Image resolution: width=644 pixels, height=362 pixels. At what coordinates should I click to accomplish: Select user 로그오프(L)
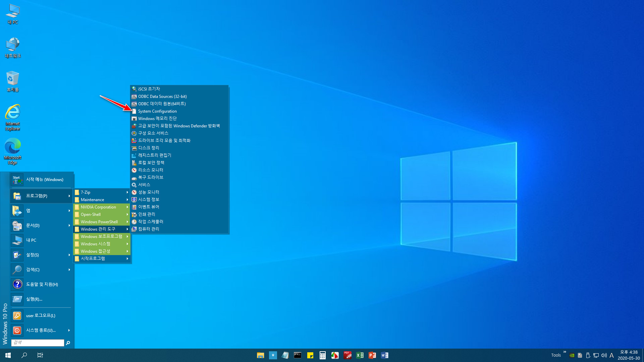tap(41, 316)
